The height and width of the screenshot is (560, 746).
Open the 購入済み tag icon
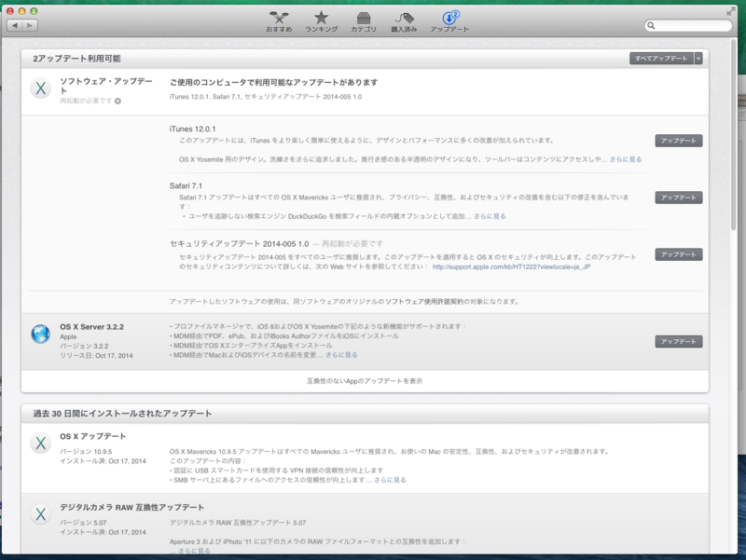(x=404, y=21)
